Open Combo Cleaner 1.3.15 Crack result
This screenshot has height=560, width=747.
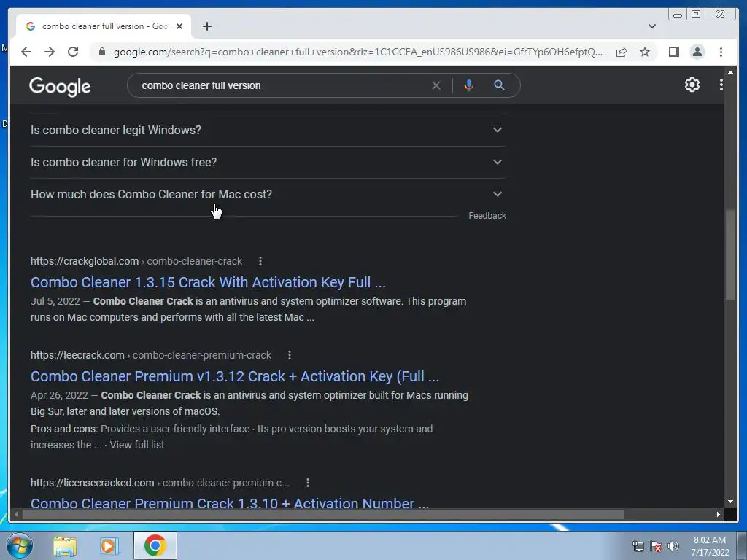point(208,282)
